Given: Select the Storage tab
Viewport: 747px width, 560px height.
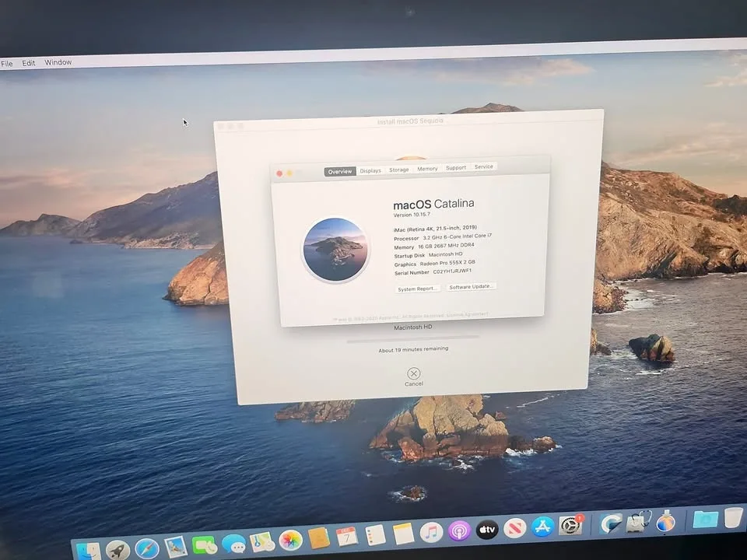Looking at the screenshot, I should [x=398, y=170].
